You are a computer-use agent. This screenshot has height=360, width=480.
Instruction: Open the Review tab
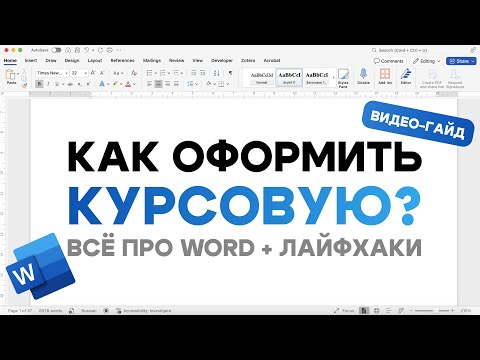[176, 61]
